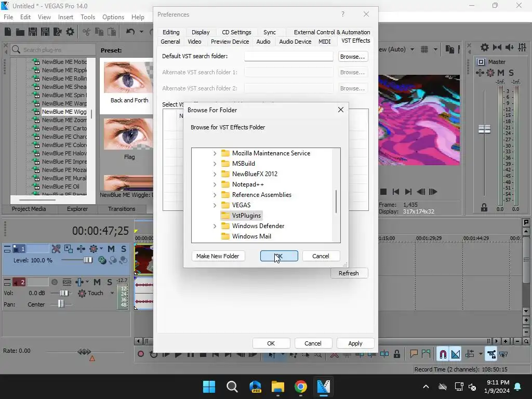
Task: Go to start in preview transport
Action: coord(395,192)
